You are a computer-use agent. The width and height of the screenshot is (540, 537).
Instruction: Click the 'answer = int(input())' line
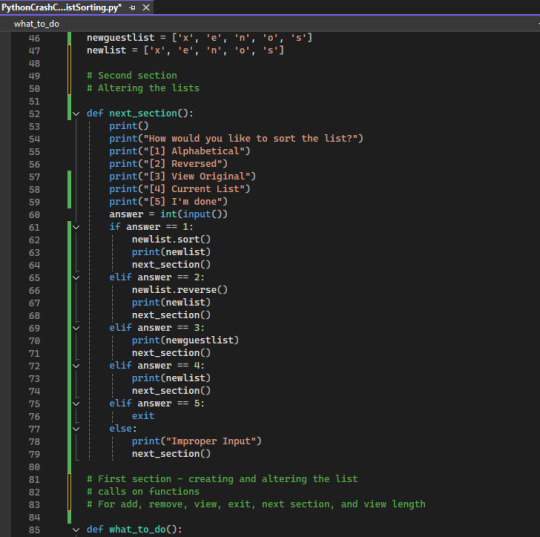point(168,214)
